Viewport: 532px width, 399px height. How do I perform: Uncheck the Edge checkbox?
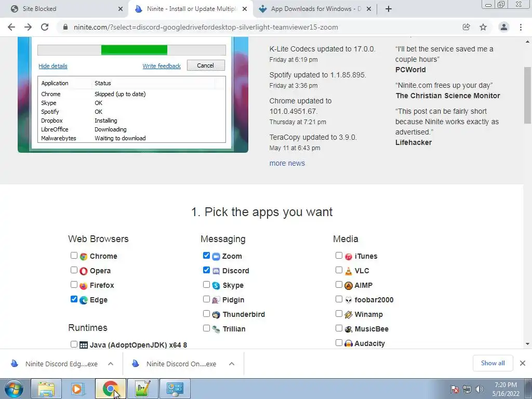click(74, 299)
